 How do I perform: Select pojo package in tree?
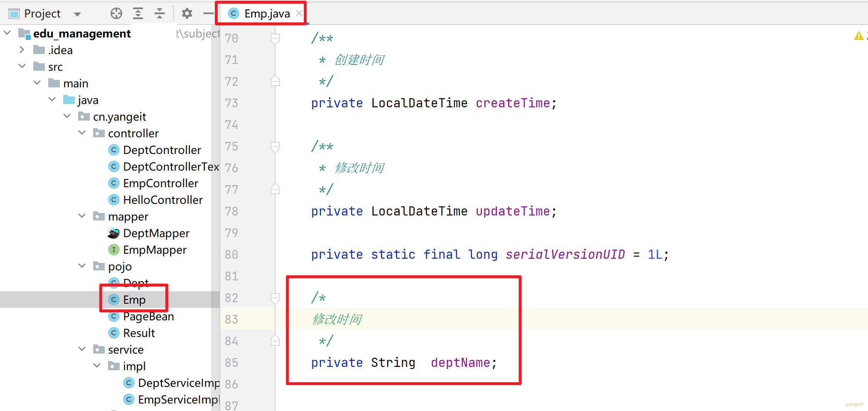point(120,266)
